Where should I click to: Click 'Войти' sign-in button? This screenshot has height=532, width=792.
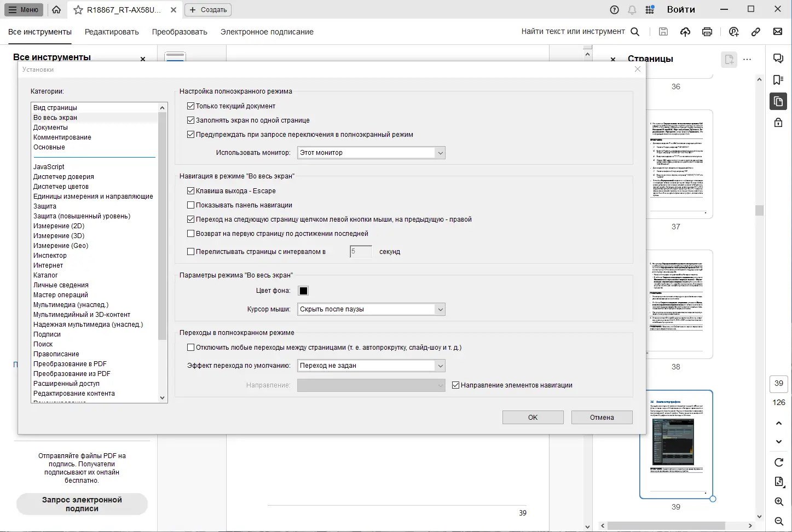681,10
